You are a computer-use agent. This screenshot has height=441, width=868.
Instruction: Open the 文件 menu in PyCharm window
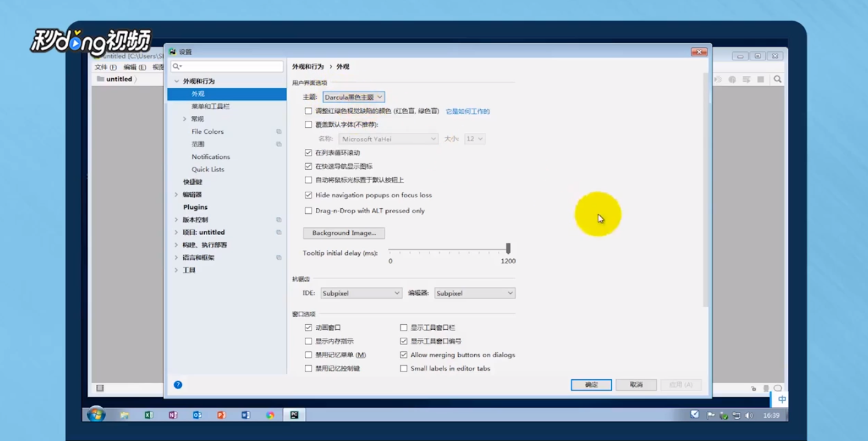click(x=106, y=67)
